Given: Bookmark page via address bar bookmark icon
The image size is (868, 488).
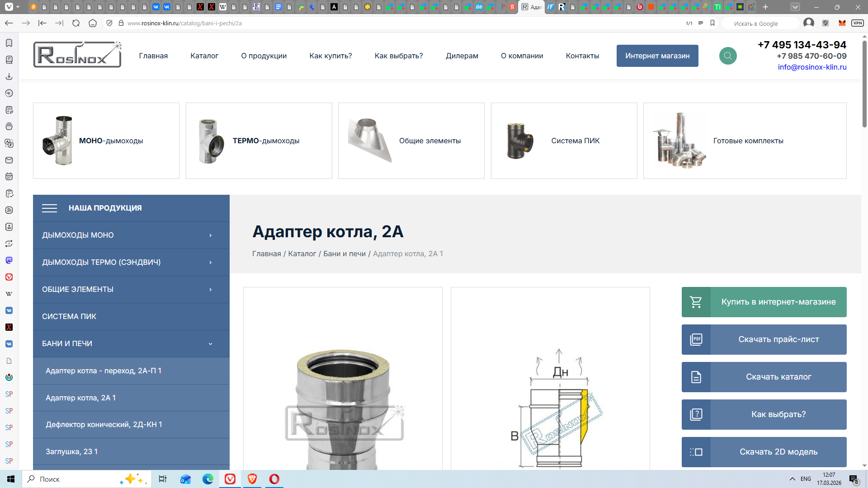Looking at the screenshot, I should [712, 23].
